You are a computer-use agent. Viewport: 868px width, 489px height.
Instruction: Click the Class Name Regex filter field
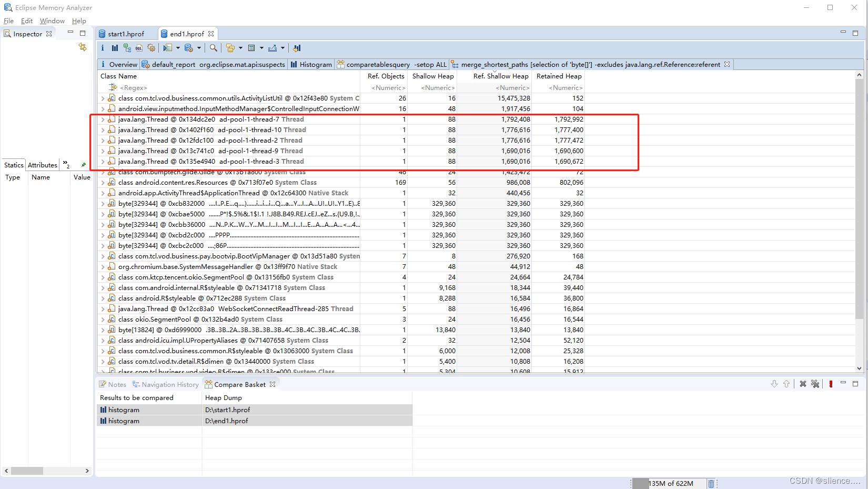(229, 88)
